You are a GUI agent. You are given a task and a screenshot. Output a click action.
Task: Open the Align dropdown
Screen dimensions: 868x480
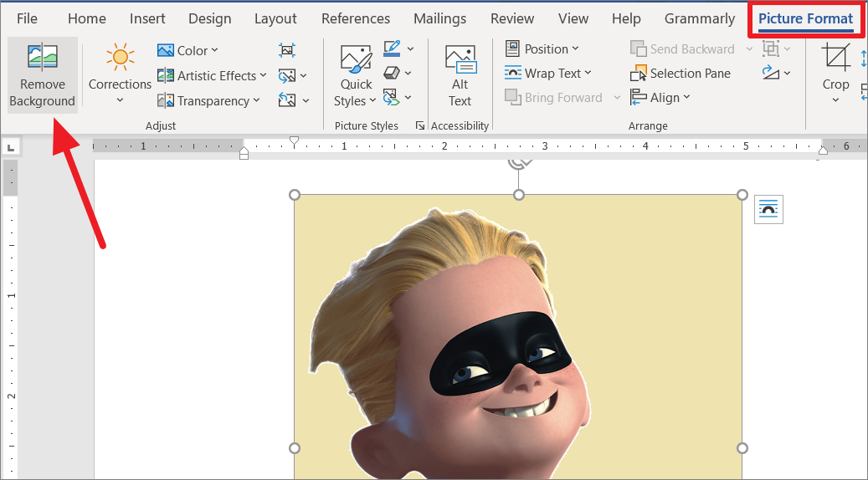660,97
